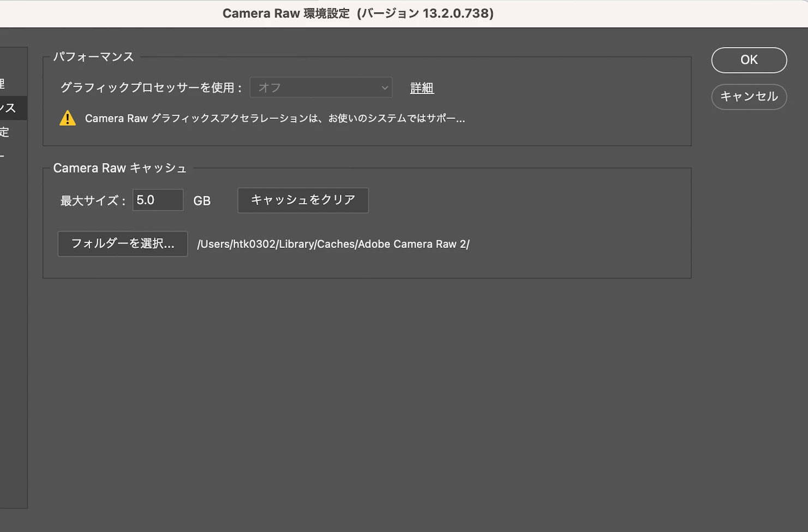The image size is (808, 532).
Task: Click the graphics acceleration warning message text
Action: click(x=275, y=118)
